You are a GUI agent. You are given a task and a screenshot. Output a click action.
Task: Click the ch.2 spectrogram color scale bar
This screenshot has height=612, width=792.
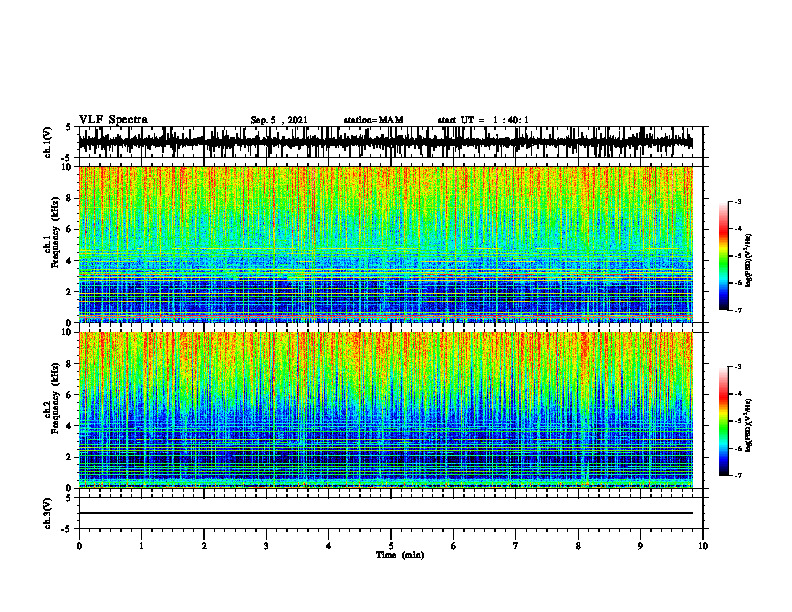tap(724, 421)
